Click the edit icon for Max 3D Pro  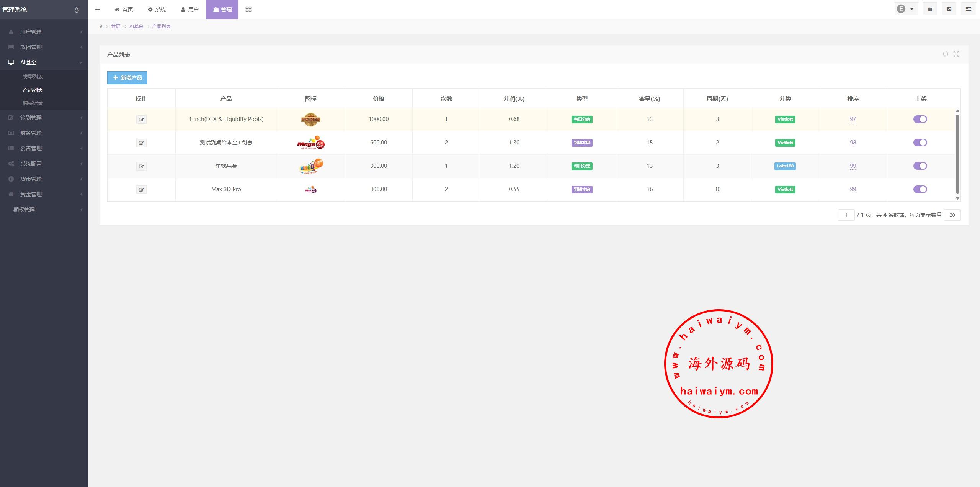pos(141,190)
